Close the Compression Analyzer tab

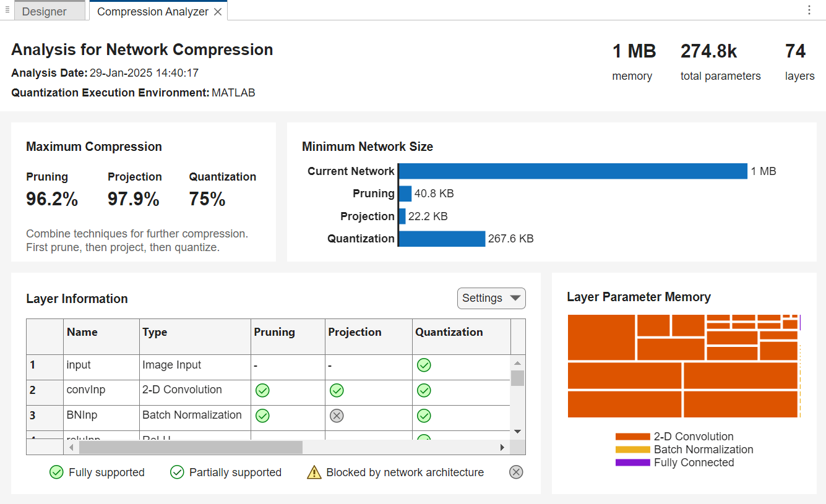tap(218, 12)
